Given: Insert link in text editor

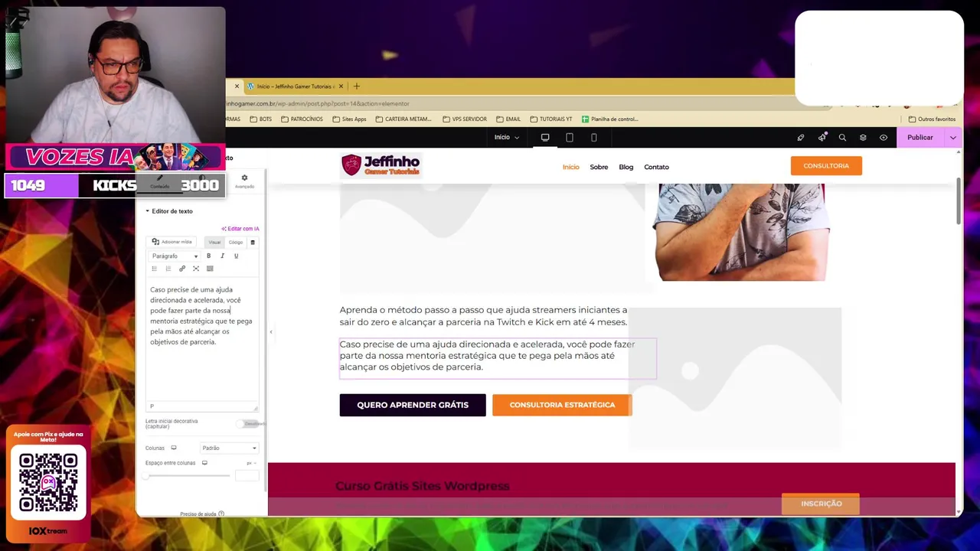Looking at the screenshot, I should pyautogui.click(x=181, y=269).
